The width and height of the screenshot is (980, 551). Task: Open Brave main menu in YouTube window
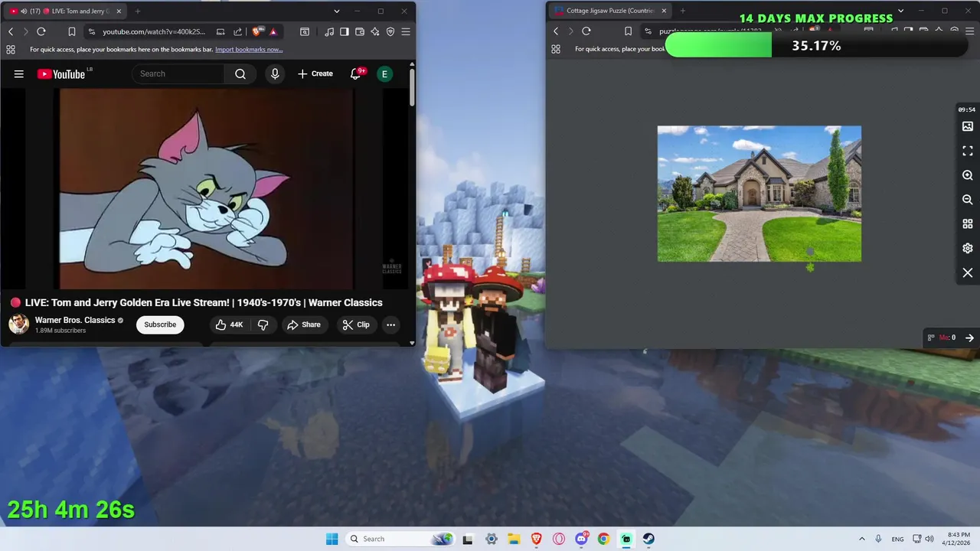(406, 31)
